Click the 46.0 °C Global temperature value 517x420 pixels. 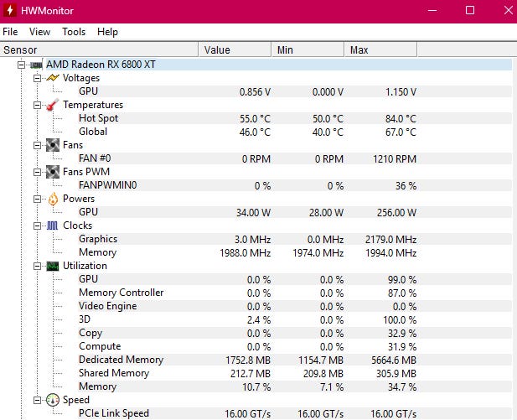pos(255,132)
